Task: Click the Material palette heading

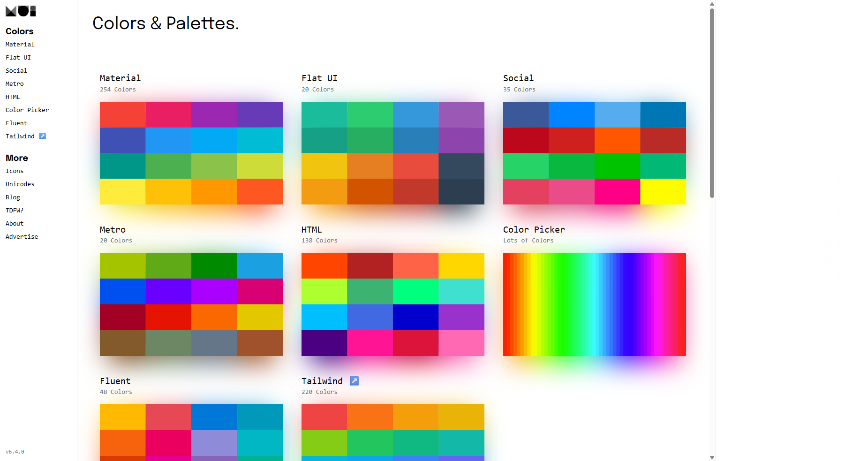Action: (x=120, y=78)
